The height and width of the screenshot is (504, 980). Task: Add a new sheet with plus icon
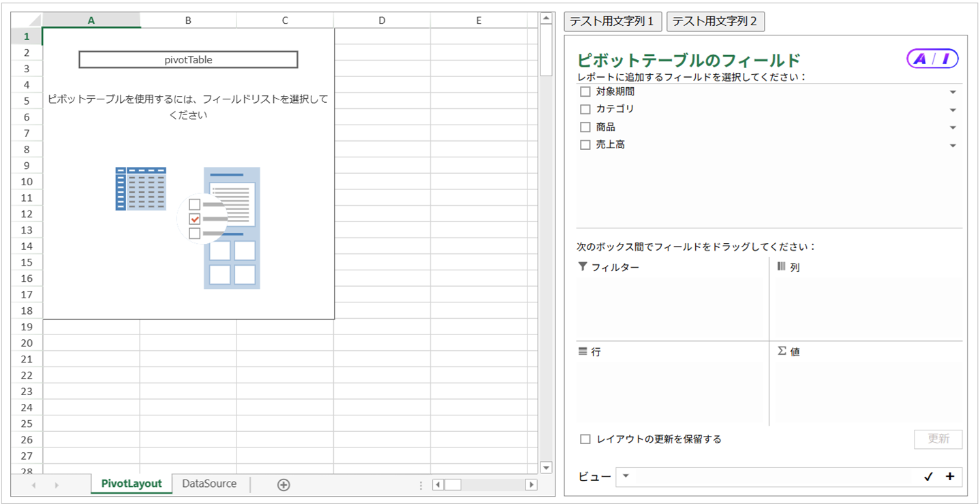click(x=284, y=485)
